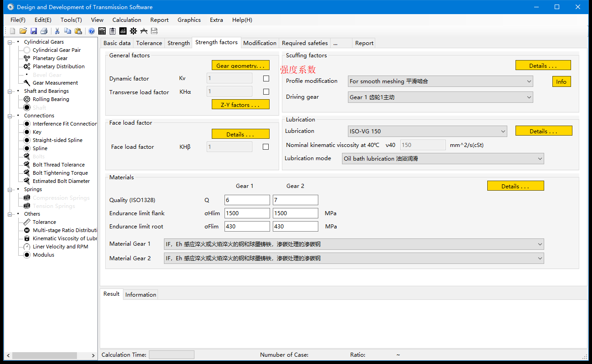
Task: Click the gear settings toolbar icon
Action: 133,31
